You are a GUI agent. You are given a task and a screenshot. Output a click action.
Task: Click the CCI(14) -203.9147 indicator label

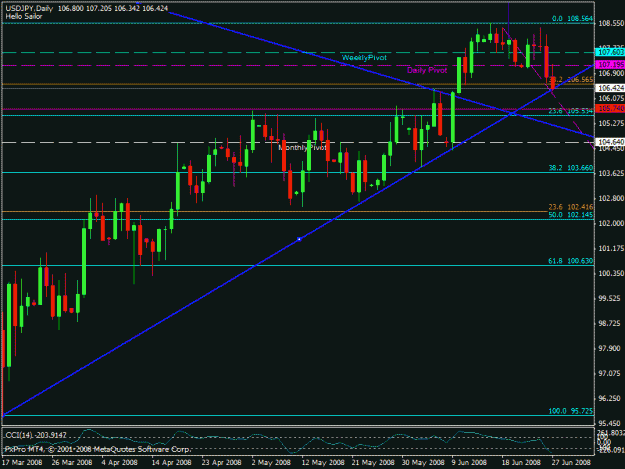[x=36, y=435]
